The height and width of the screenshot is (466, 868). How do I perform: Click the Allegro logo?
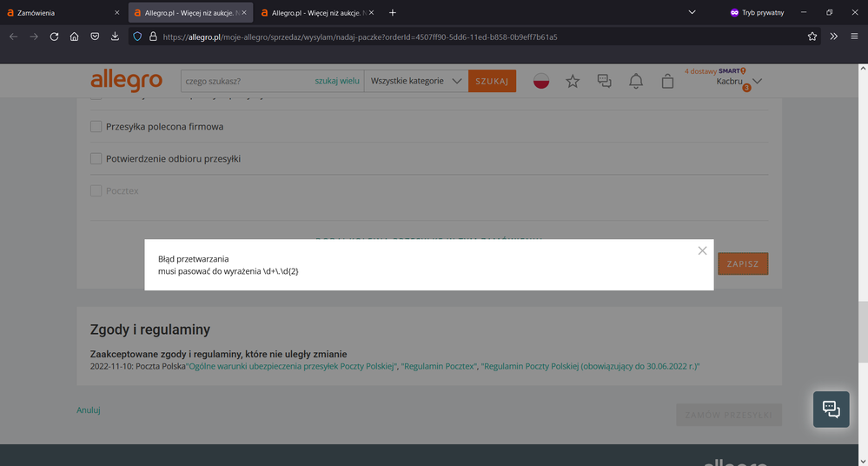click(x=126, y=81)
